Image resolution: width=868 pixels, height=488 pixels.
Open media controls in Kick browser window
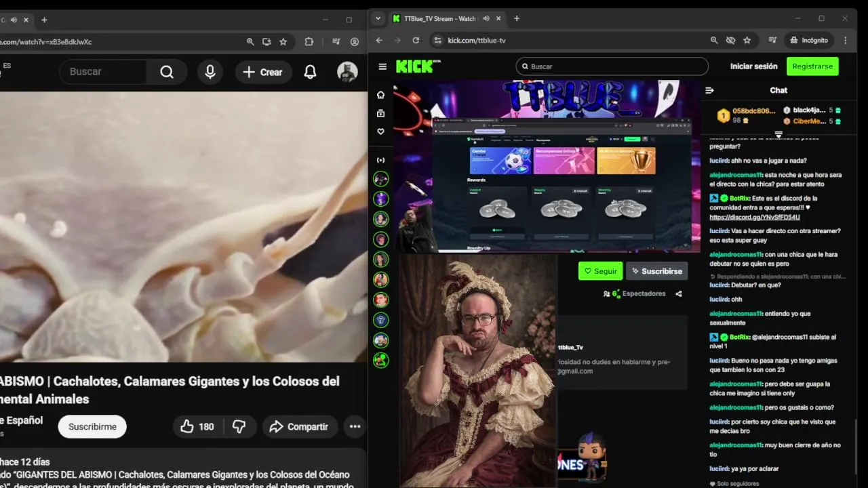tap(772, 40)
